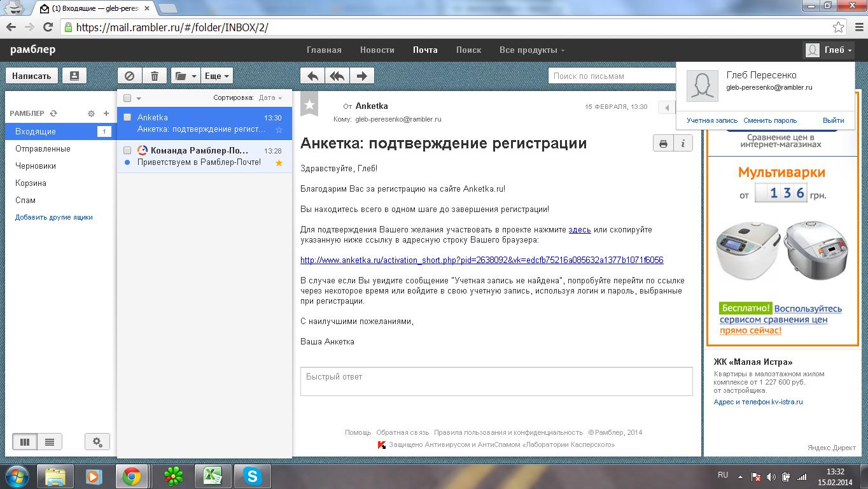Forward the message with right arrow
Viewport: 868px width, 489px height.
coord(361,76)
